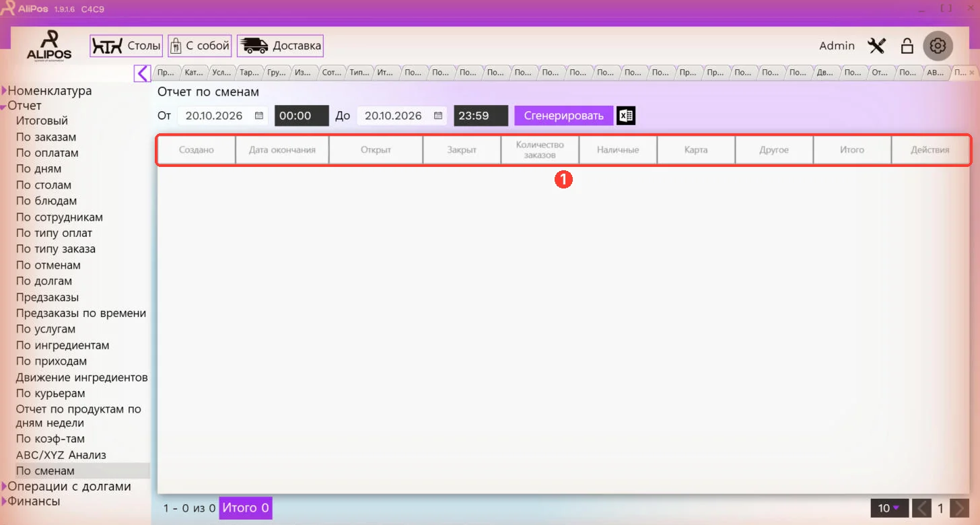Go to the next results page arrow
The image size is (980, 525).
[x=960, y=508]
